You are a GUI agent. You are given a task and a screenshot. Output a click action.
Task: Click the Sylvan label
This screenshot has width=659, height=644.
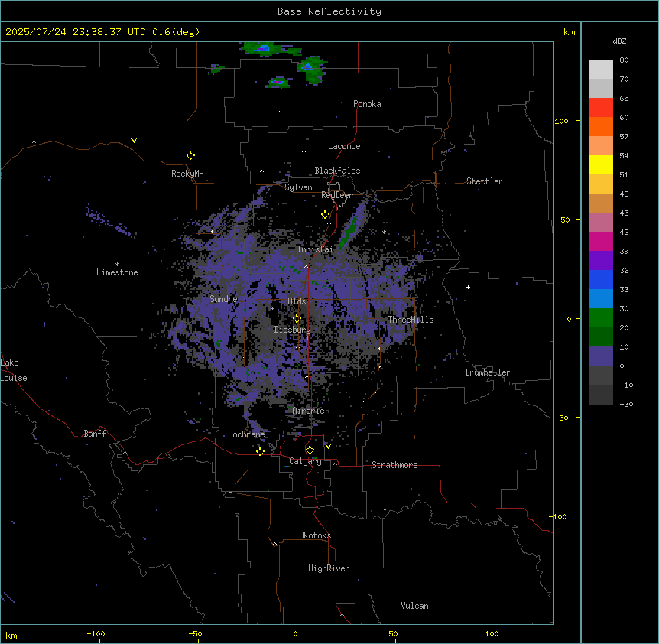298,187
